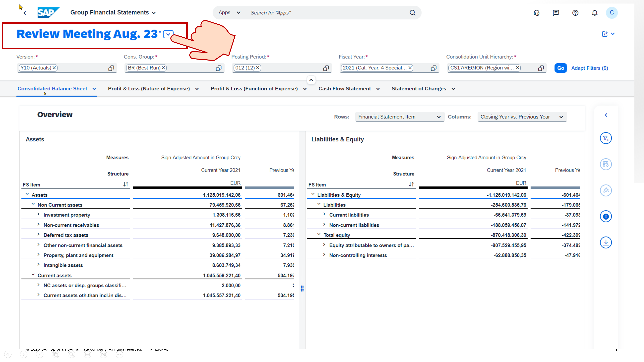Switch to the Cash Flow Statement tab
The image size is (644, 362).
tap(344, 89)
